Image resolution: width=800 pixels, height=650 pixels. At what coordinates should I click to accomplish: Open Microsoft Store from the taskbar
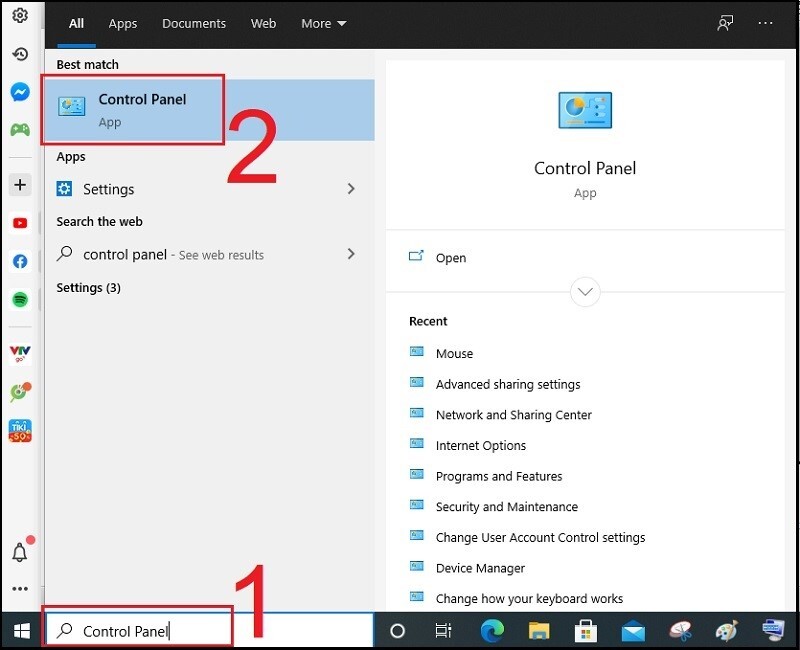click(586, 631)
